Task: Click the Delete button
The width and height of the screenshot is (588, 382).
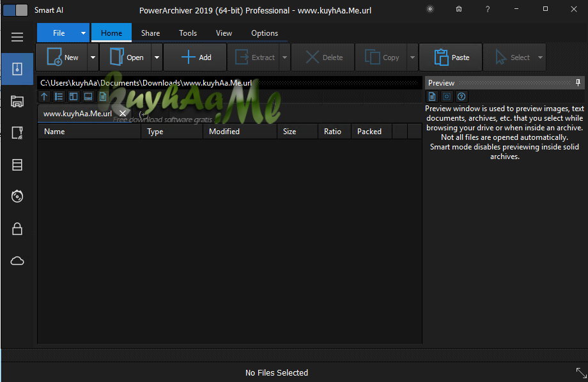Action: [x=323, y=57]
